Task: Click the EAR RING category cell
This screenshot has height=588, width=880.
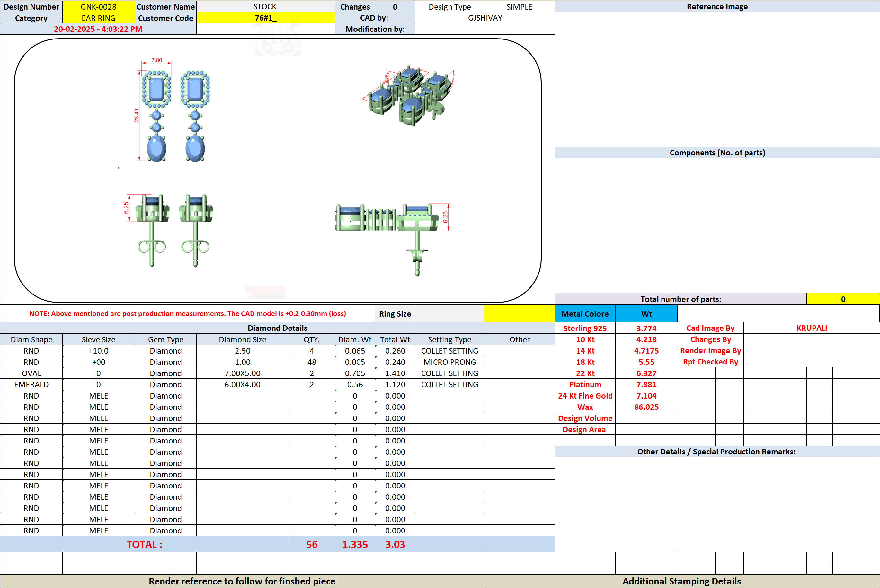Action: click(x=98, y=18)
